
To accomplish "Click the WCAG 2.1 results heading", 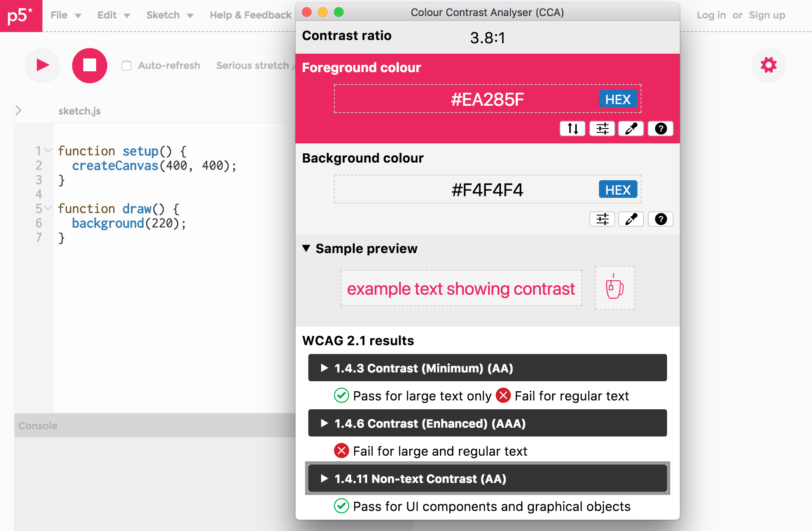I will (x=358, y=340).
